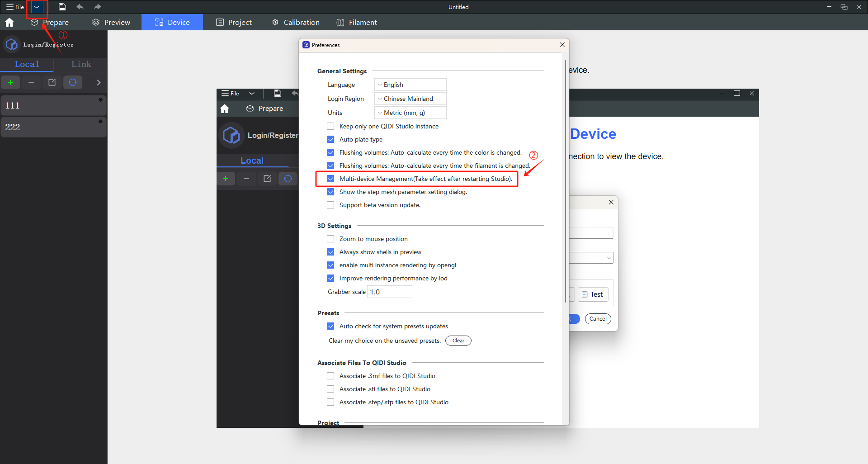Open the Language dropdown
This screenshot has height=464, width=868.
click(x=410, y=85)
